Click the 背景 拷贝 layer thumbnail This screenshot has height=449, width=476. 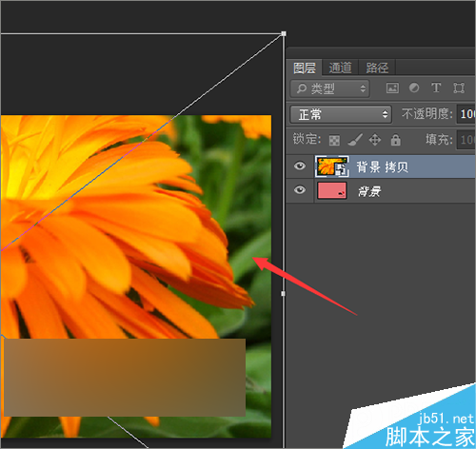click(331, 166)
